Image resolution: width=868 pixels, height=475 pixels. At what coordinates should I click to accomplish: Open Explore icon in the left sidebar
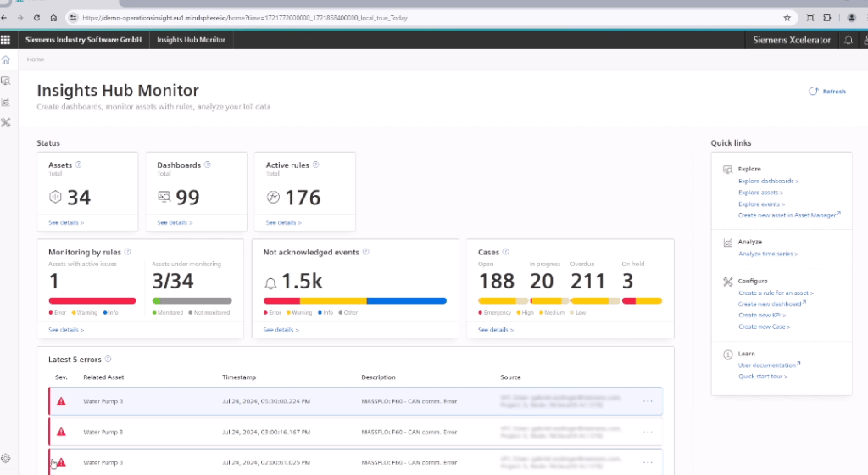coord(6,81)
